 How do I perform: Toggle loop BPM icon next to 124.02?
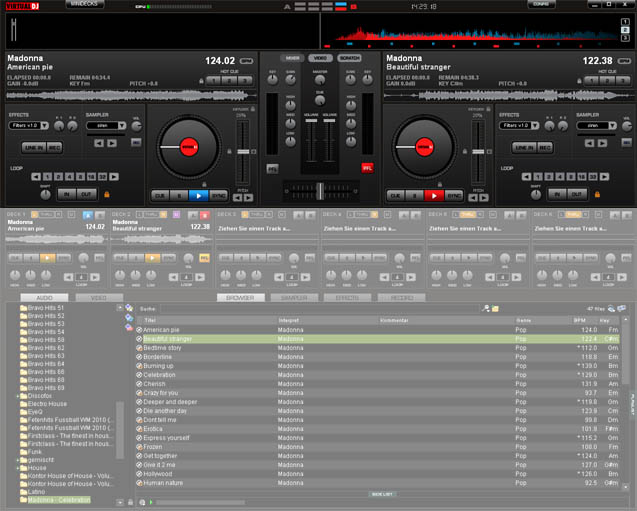(246, 61)
